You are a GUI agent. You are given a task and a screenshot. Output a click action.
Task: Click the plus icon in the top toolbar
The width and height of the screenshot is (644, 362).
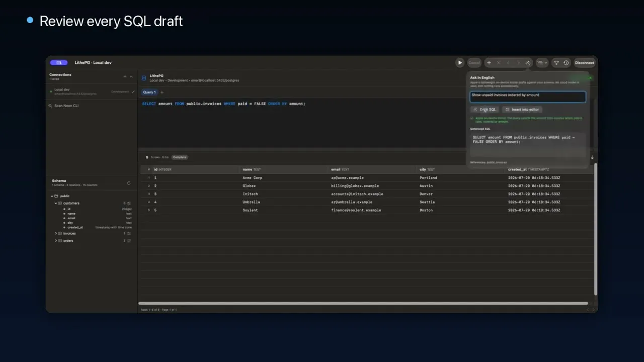pos(489,63)
